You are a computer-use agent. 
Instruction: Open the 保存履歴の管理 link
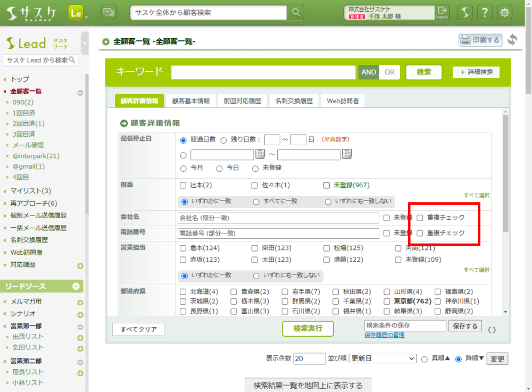[384, 335]
